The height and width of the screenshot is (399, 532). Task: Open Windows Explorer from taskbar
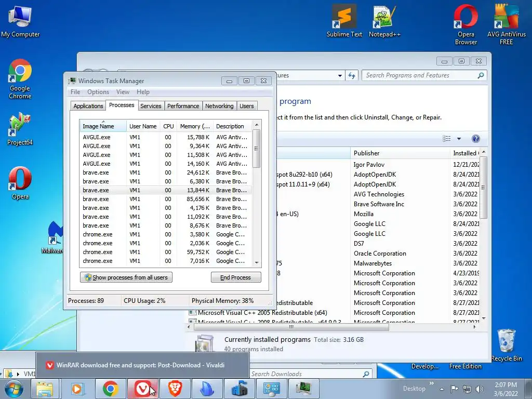pyautogui.click(x=45, y=389)
